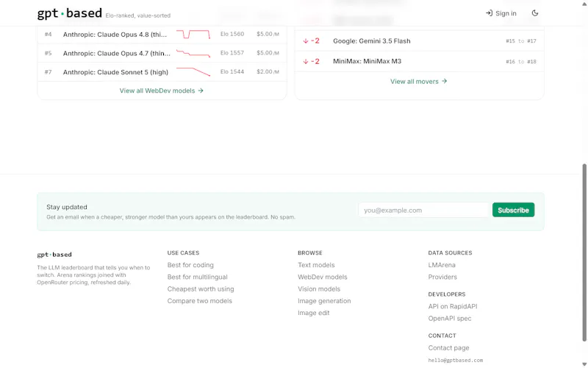Click #15 to #17 rank change
The height and width of the screenshot is (368, 588).
521,41
